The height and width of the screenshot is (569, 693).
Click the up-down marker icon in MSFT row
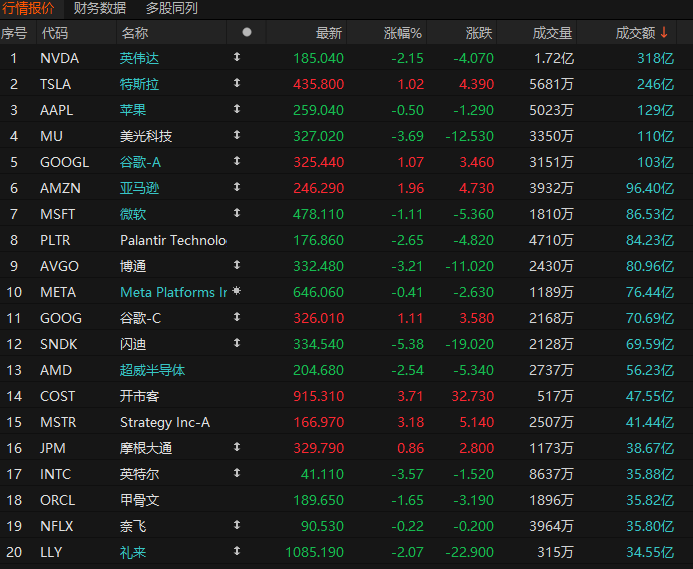click(237, 213)
